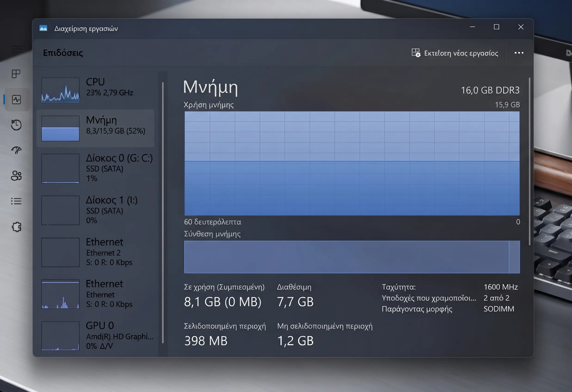Click the Δίσκος 1 graph thumbnail
Viewport: 572px width, 392px height.
pos(60,210)
